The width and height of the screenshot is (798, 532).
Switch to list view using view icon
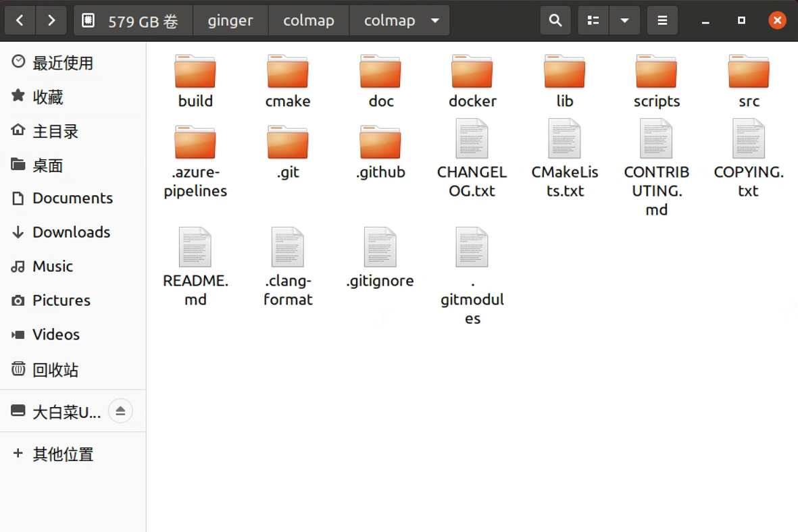593,20
